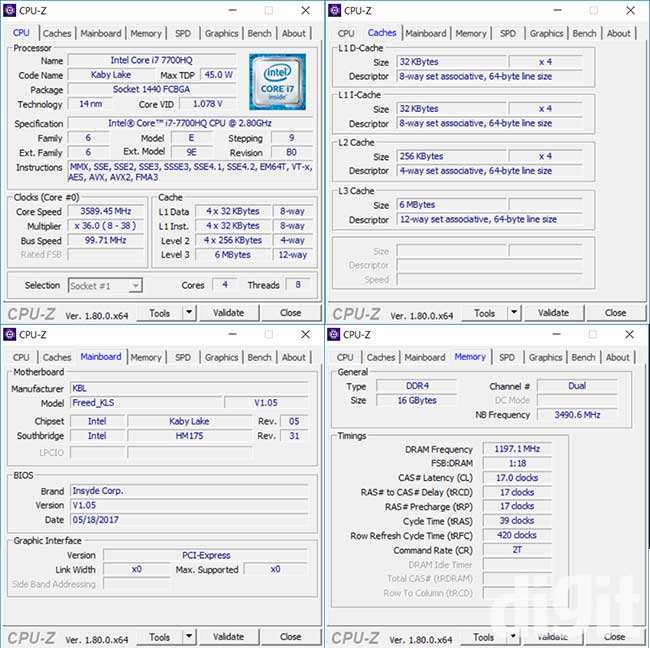Viewport: 650px width, 648px height.
Task: Select Bench tab in Memory window
Action: click(583, 357)
